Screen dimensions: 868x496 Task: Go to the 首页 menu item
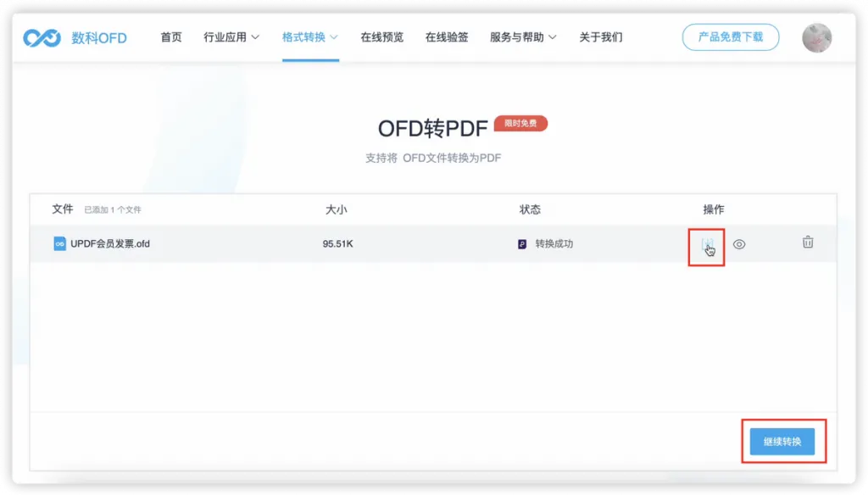tap(171, 37)
